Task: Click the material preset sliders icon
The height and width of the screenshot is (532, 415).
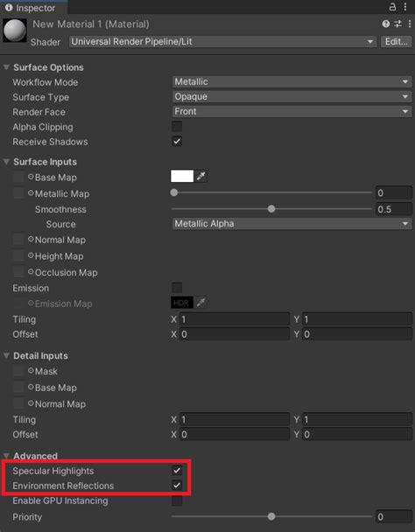Action: [397, 24]
